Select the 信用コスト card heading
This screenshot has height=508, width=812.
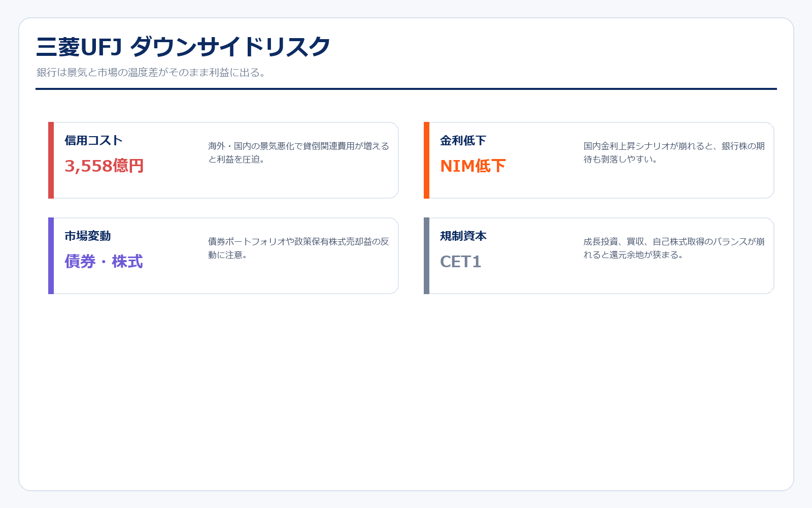click(x=93, y=141)
